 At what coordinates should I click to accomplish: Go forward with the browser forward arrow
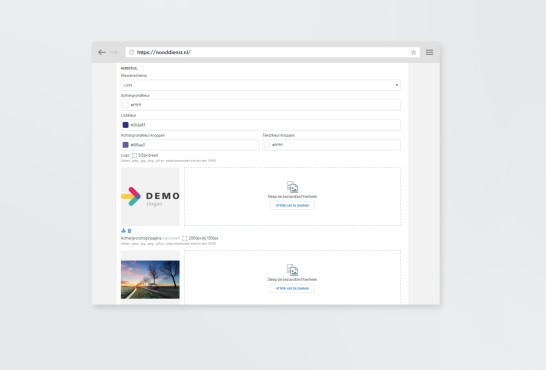pos(114,52)
